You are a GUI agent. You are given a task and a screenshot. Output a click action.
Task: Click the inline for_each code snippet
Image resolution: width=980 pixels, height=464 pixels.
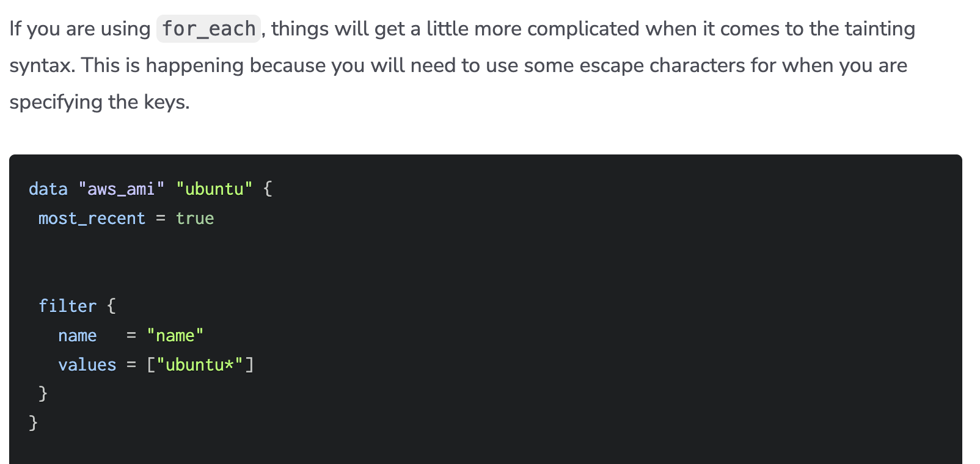pyautogui.click(x=208, y=29)
